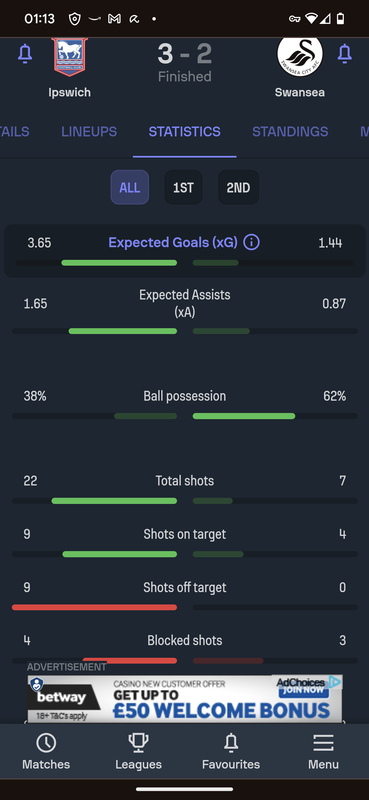Image resolution: width=369 pixels, height=800 pixels.
Task: Switch to the LINEUPS tab
Action: click(89, 132)
